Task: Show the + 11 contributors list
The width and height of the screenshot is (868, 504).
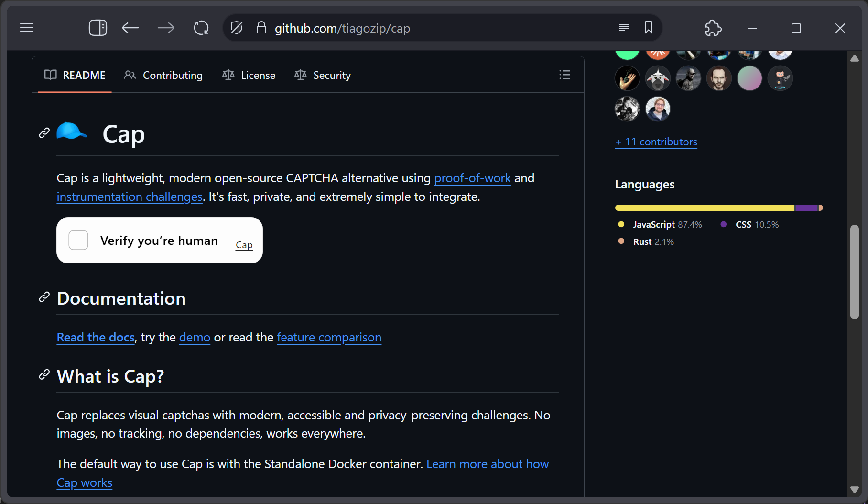Action: 656,142
